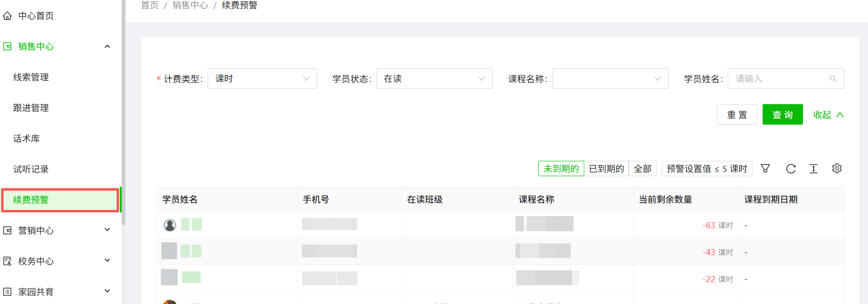Open the 课程名称 dropdown
This screenshot has height=304, width=868.
pyautogui.click(x=610, y=79)
